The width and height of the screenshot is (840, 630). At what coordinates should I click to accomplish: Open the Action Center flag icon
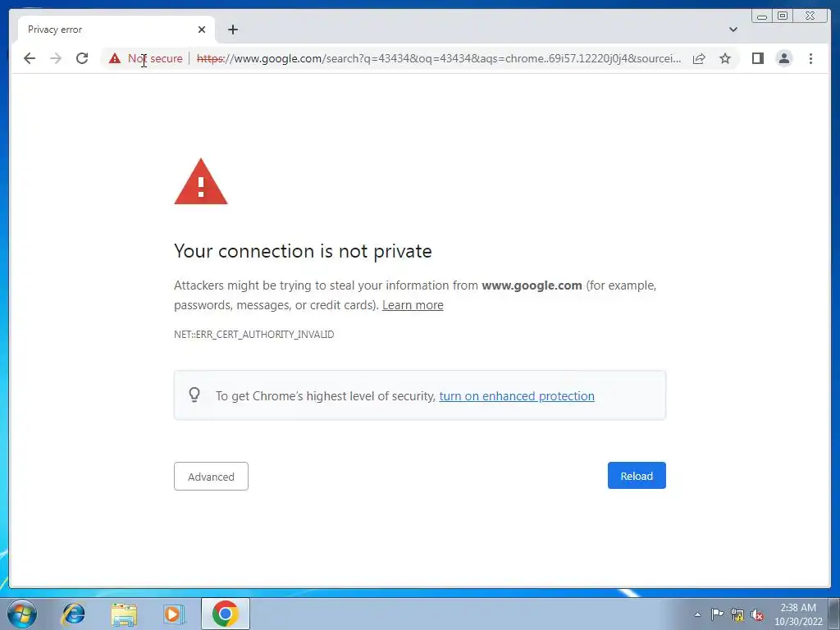pyautogui.click(x=717, y=614)
